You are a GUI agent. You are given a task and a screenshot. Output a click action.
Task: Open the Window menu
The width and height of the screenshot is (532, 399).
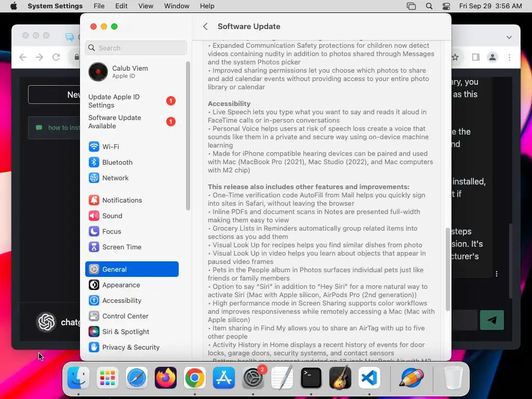point(177,6)
